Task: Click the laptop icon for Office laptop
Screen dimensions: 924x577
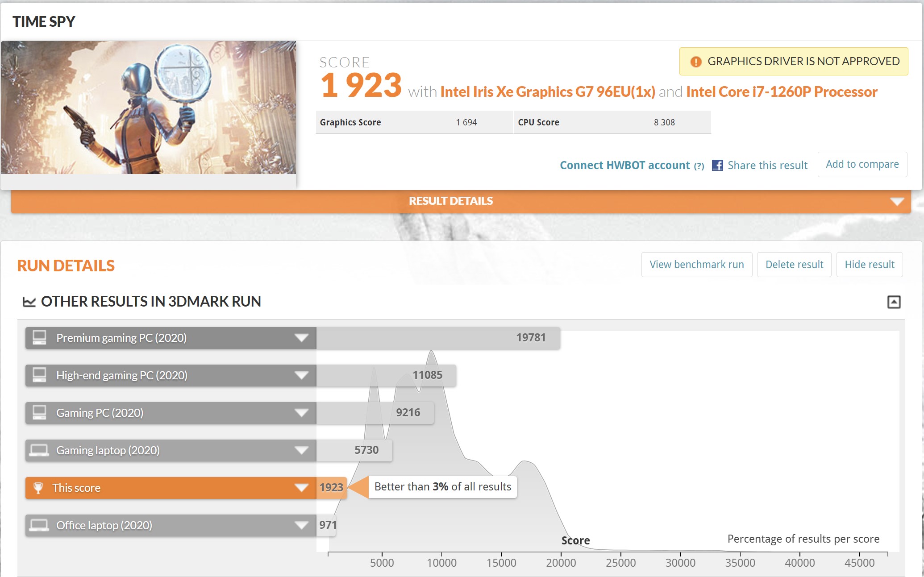Action: [39, 525]
